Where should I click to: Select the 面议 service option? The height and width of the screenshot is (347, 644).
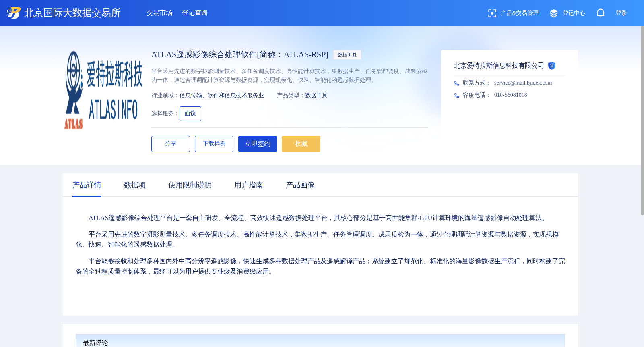coord(190,114)
